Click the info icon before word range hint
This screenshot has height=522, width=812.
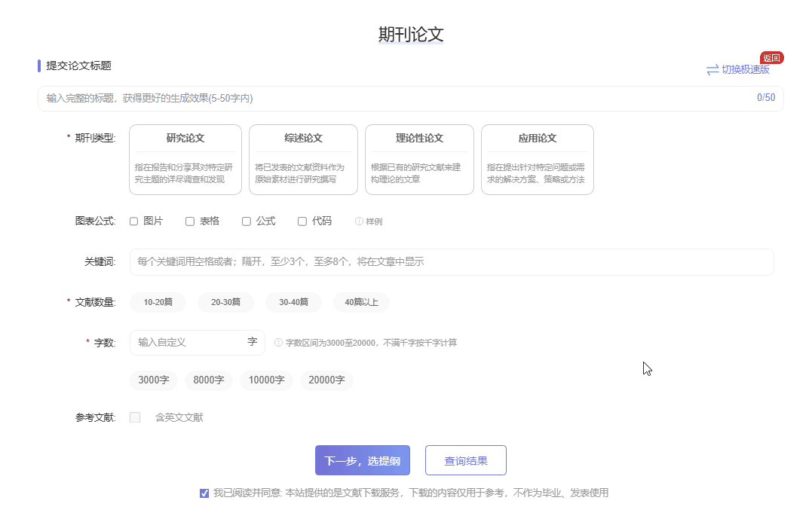[278, 343]
